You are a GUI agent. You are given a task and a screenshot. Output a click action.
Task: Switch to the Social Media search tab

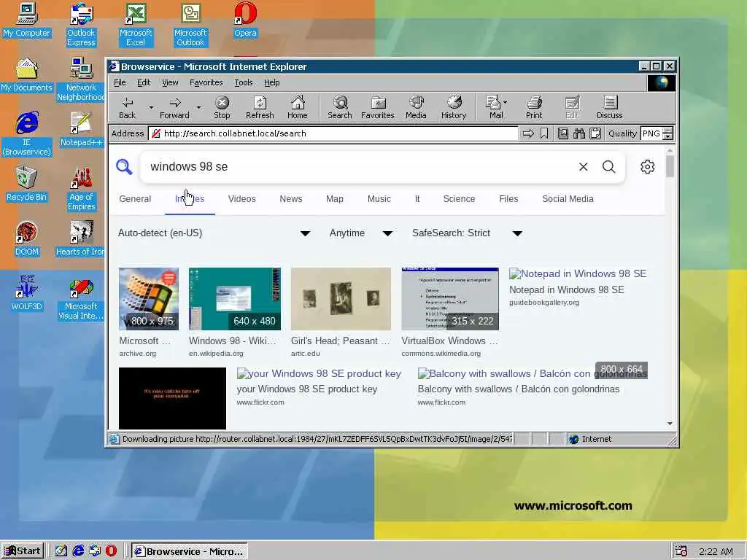tap(568, 199)
